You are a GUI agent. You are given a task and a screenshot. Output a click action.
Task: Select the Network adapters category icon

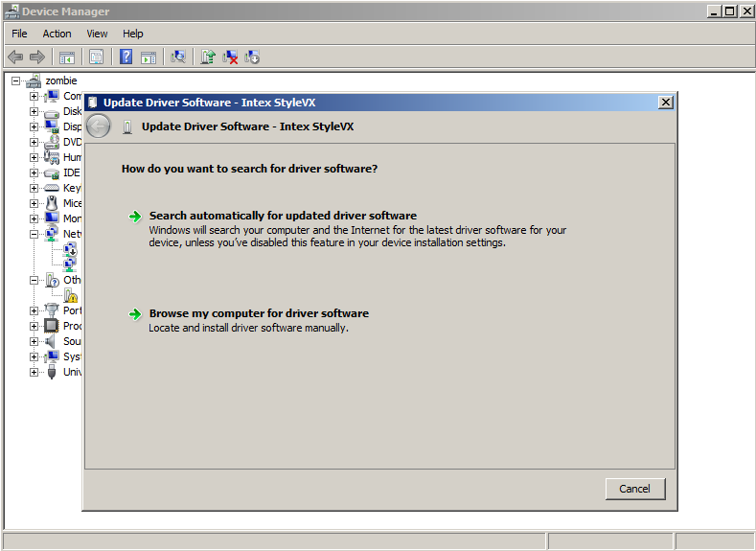[52, 234]
